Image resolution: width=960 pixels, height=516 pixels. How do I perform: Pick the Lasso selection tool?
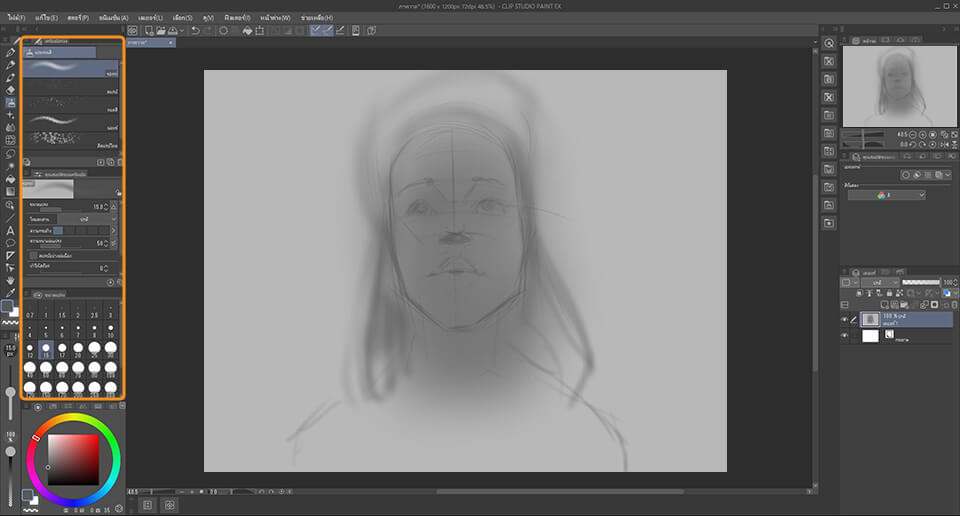coord(10,153)
